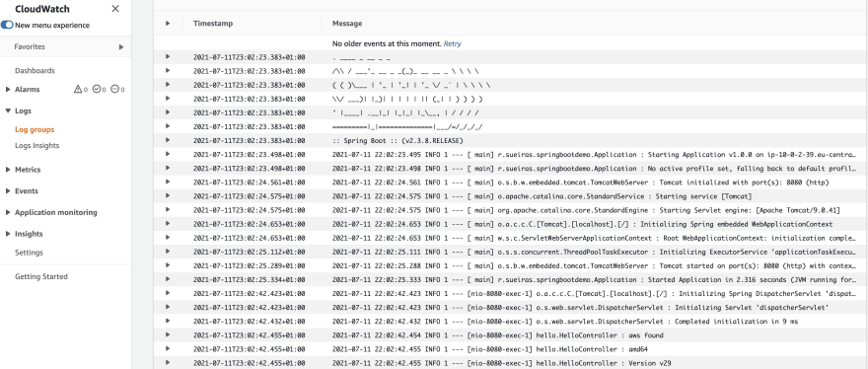Viewport: 868px width, 369px height.
Task: Select timestamp 2021-07-11T23:02:42.432+01:00
Action: tap(250, 322)
